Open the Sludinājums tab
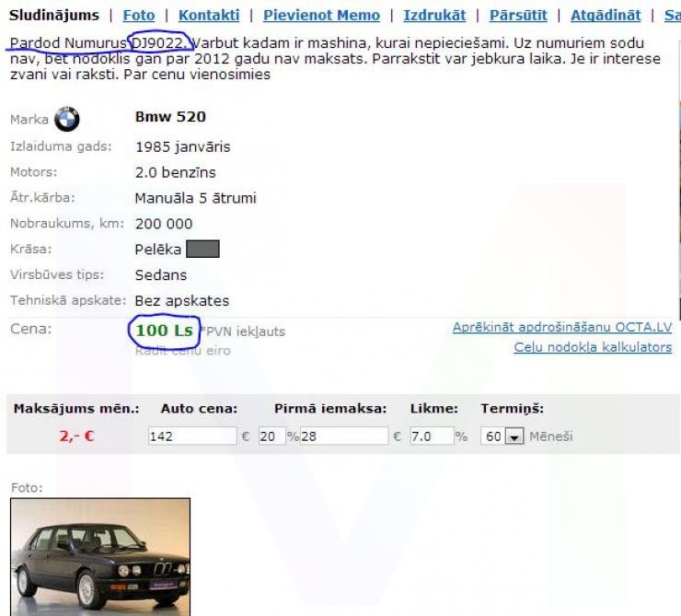The height and width of the screenshot is (616, 681). [x=53, y=15]
